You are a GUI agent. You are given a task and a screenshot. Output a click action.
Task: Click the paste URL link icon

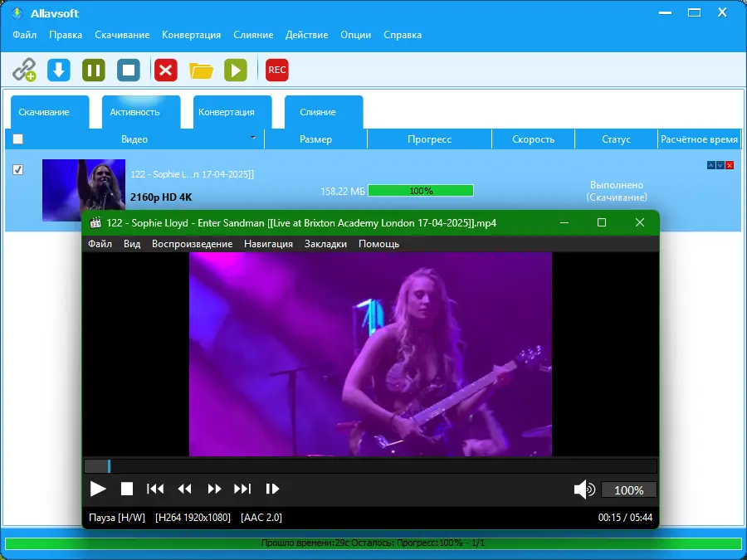(x=24, y=70)
